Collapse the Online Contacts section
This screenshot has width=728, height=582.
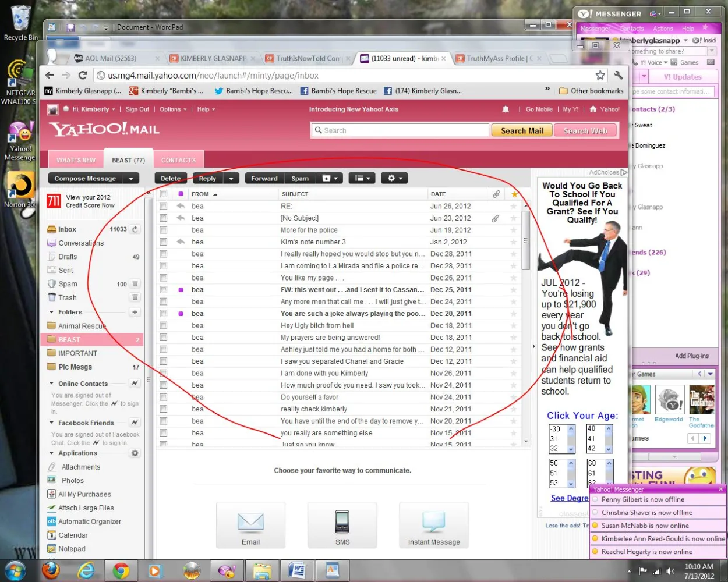[x=51, y=384]
